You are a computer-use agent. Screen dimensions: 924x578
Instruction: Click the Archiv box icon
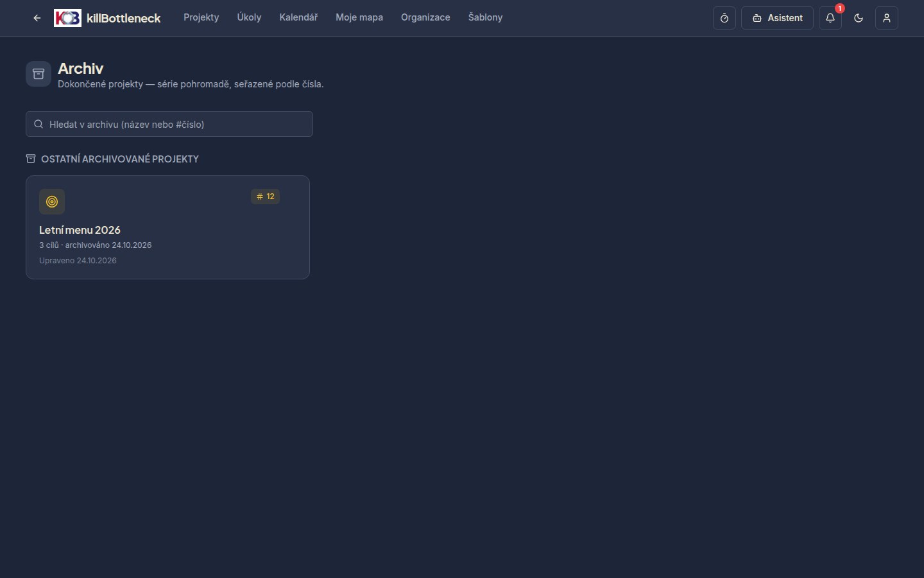click(x=38, y=74)
